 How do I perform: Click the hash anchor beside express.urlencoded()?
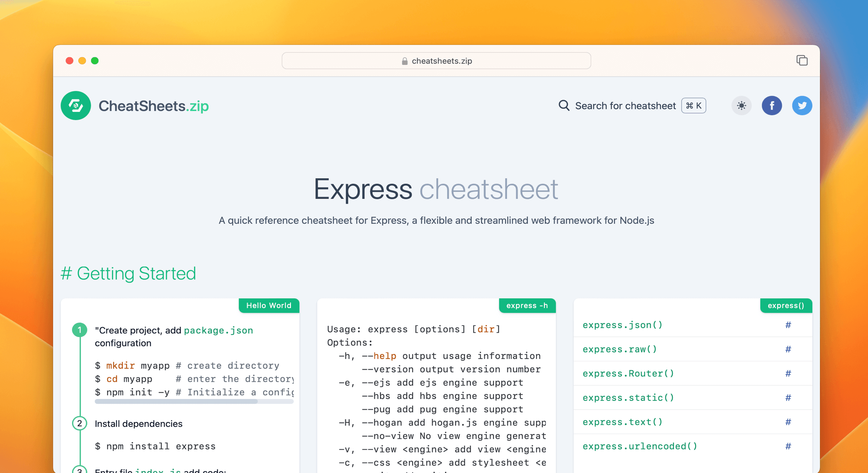click(x=788, y=446)
